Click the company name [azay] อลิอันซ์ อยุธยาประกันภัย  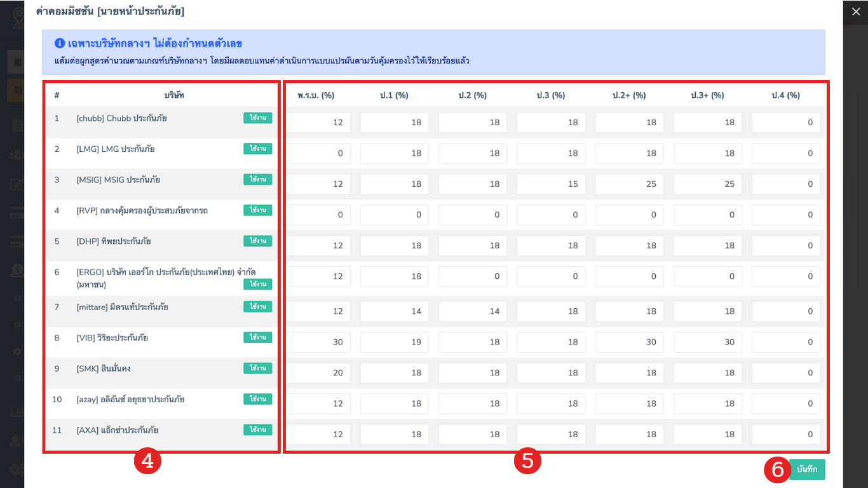(131, 400)
